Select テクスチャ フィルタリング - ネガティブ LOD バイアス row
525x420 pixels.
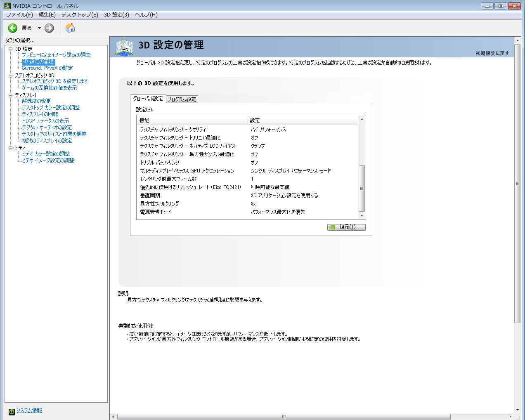[x=248, y=146]
